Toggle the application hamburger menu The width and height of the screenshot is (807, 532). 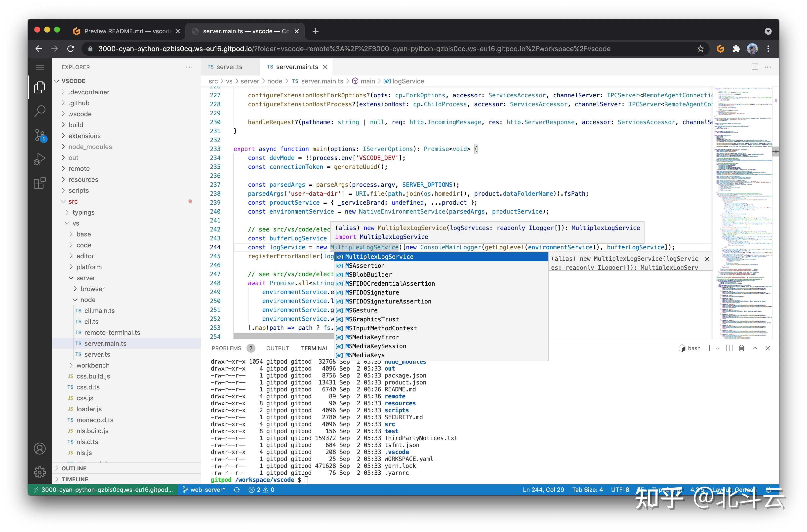[x=40, y=67]
